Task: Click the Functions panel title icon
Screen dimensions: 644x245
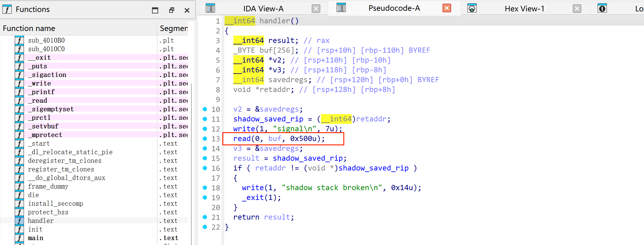Action: coord(7,10)
